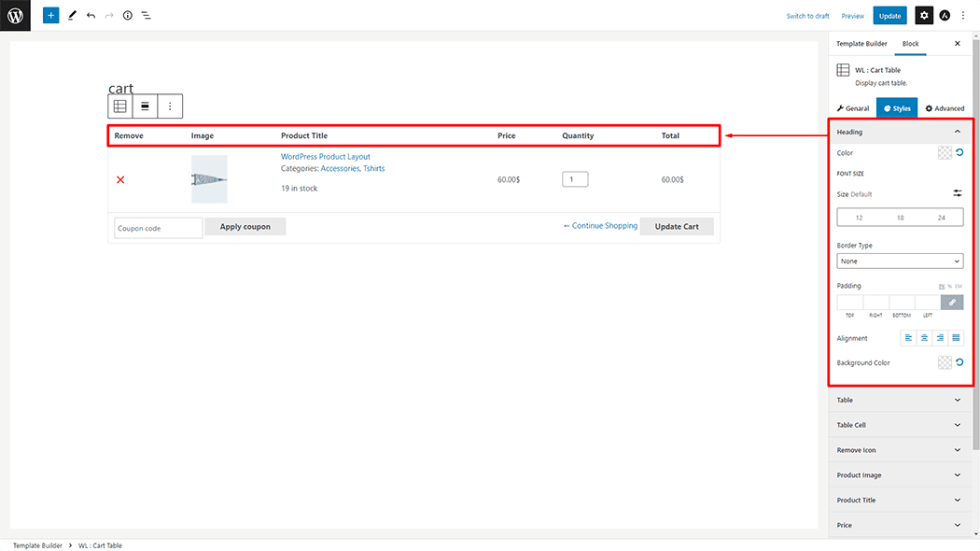
Task: Expand the Table Cell section
Action: [x=900, y=425]
